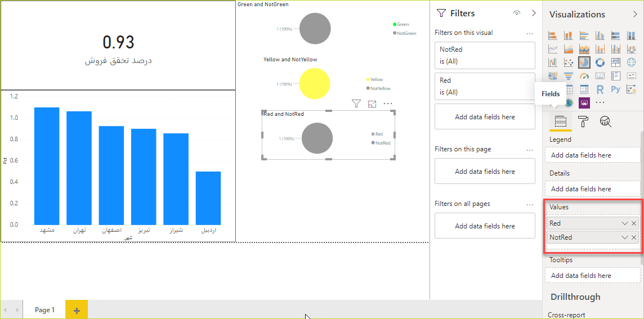Open the NotRed filter card
Image resolution: width=644 pixels, height=319 pixels.
click(x=485, y=55)
